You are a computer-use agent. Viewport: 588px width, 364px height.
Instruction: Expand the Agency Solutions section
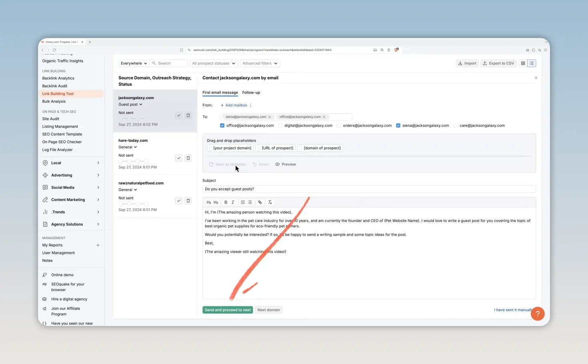pos(71,224)
